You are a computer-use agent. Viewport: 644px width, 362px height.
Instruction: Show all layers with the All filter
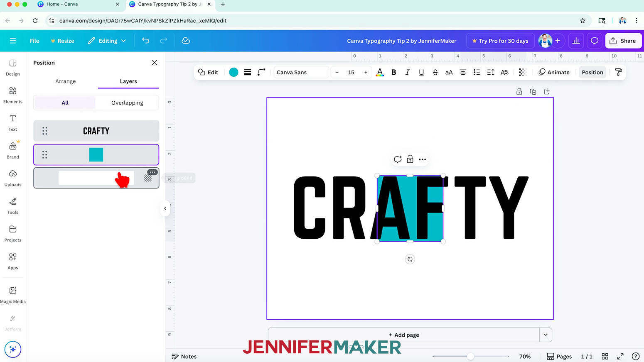coord(65,103)
